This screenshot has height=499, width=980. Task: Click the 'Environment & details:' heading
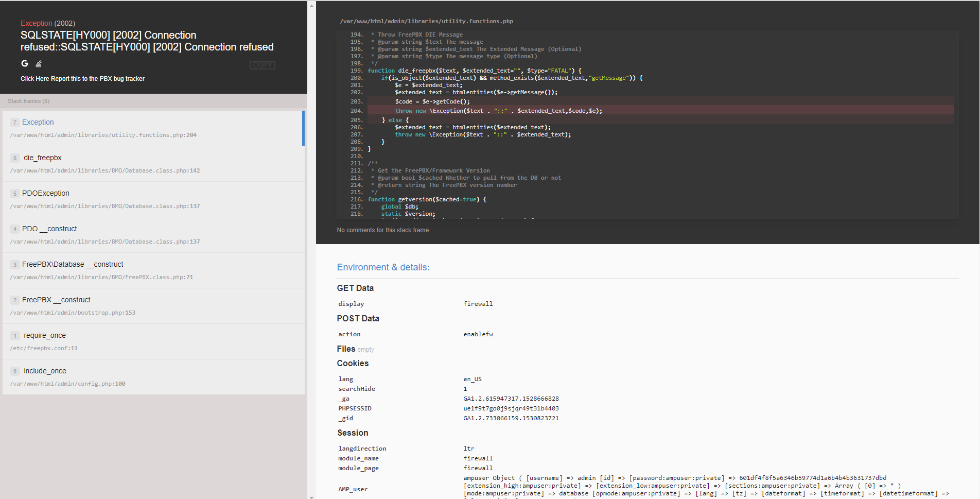(383, 267)
